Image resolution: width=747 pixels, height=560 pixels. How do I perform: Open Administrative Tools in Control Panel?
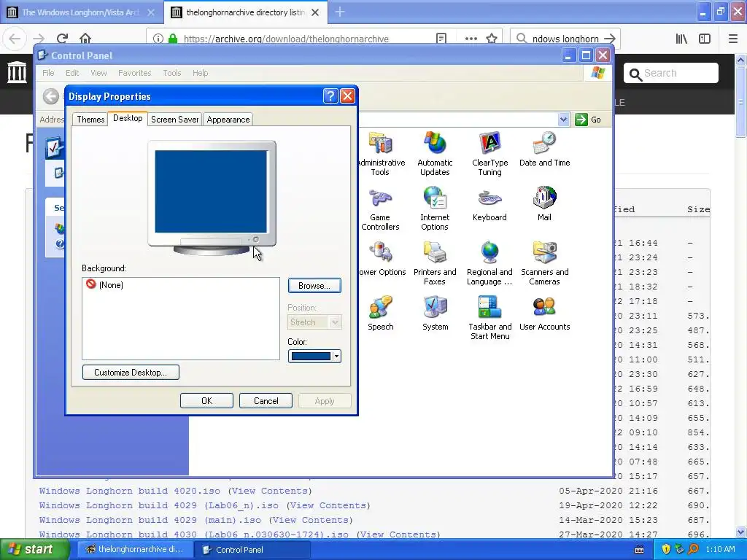pos(380,154)
